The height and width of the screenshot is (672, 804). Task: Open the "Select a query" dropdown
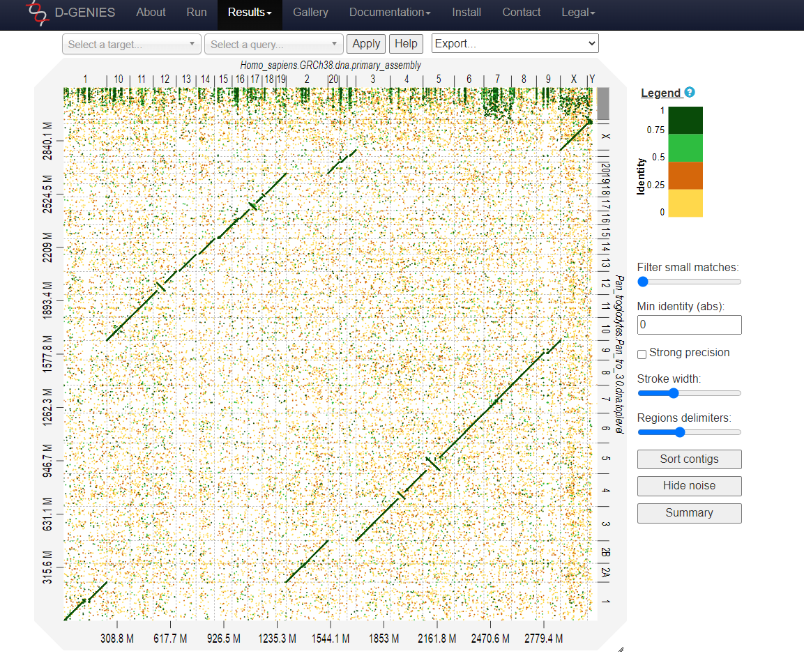pyautogui.click(x=273, y=44)
